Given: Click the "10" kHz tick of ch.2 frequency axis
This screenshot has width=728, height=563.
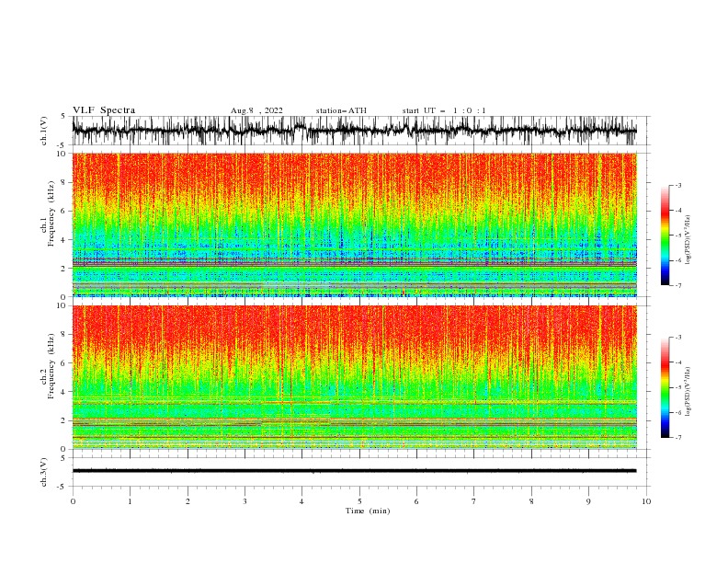Looking at the screenshot, I should [x=62, y=305].
